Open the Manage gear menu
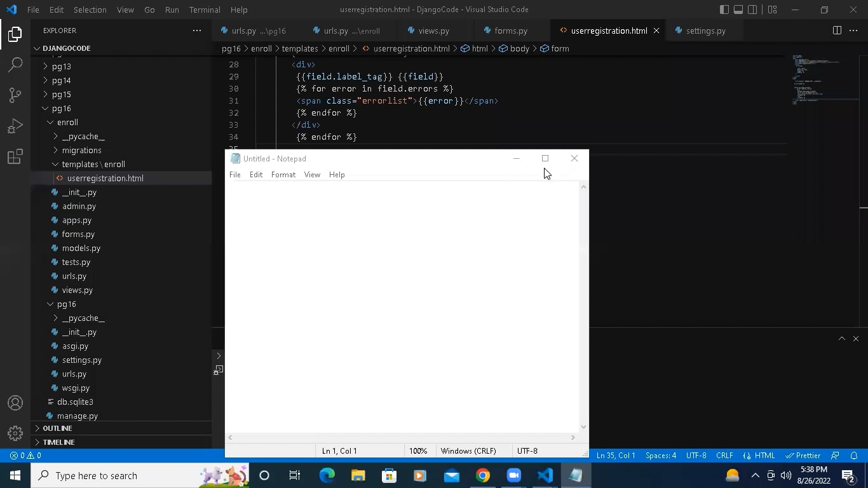This screenshot has width=868, height=488. [x=15, y=433]
